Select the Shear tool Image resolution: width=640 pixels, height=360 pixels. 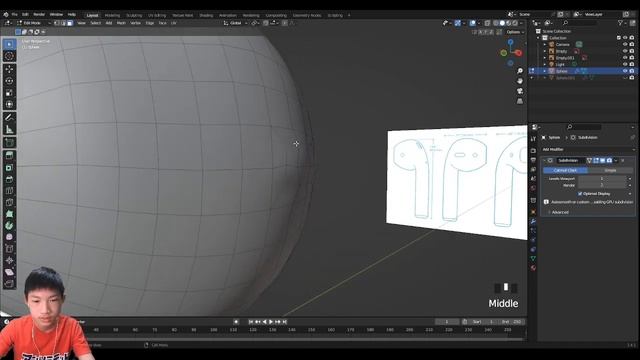point(9,272)
